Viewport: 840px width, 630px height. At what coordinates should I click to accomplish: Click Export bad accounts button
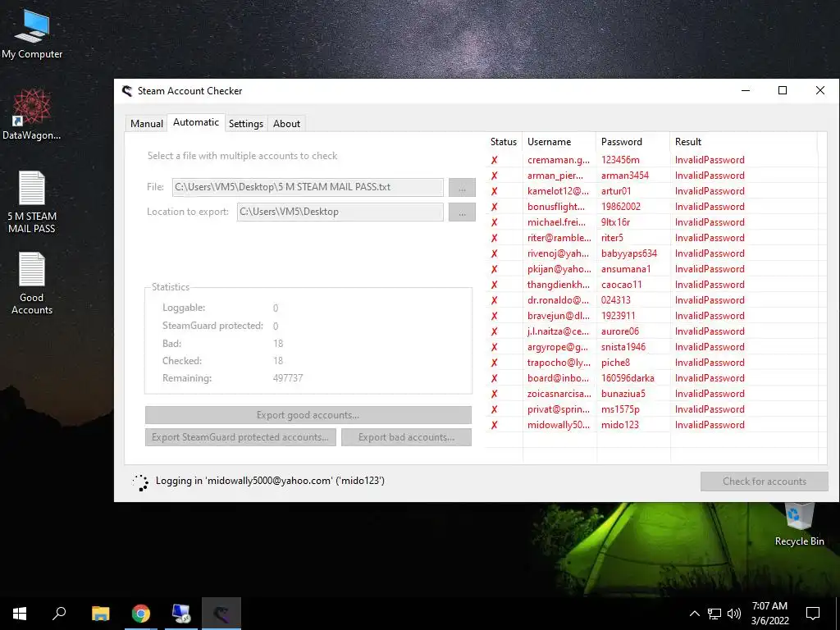pos(407,437)
